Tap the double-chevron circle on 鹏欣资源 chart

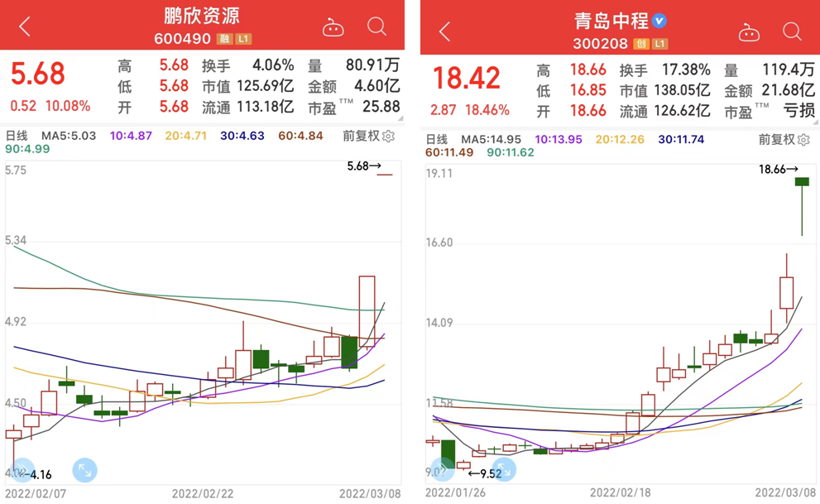22,470
